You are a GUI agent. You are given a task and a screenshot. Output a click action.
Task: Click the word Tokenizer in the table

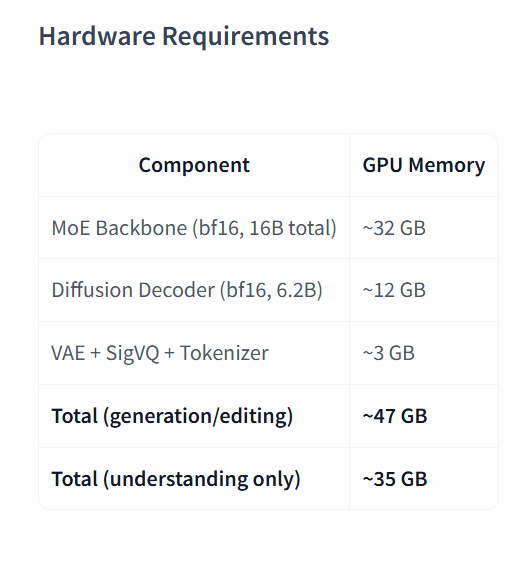(x=224, y=353)
